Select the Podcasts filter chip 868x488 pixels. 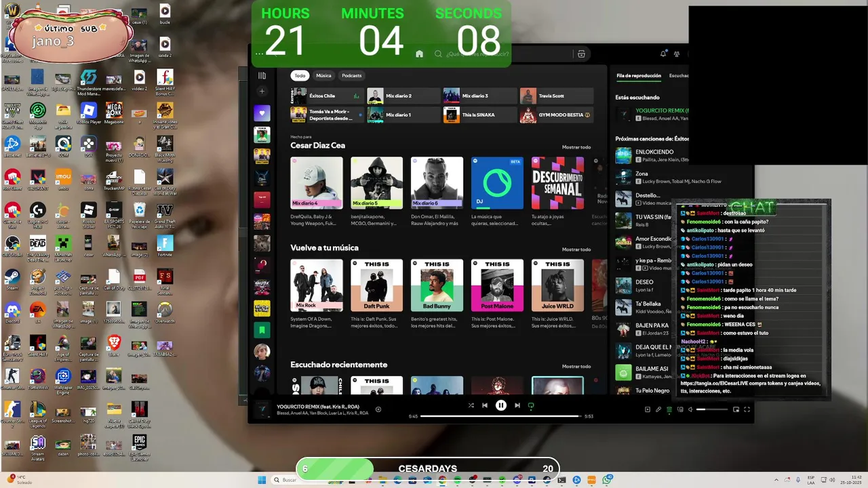click(x=351, y=76)
